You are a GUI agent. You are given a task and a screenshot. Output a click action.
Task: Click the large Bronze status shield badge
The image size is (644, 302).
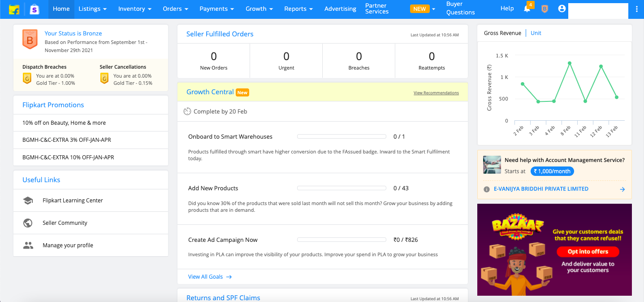(x=30, y=39)
